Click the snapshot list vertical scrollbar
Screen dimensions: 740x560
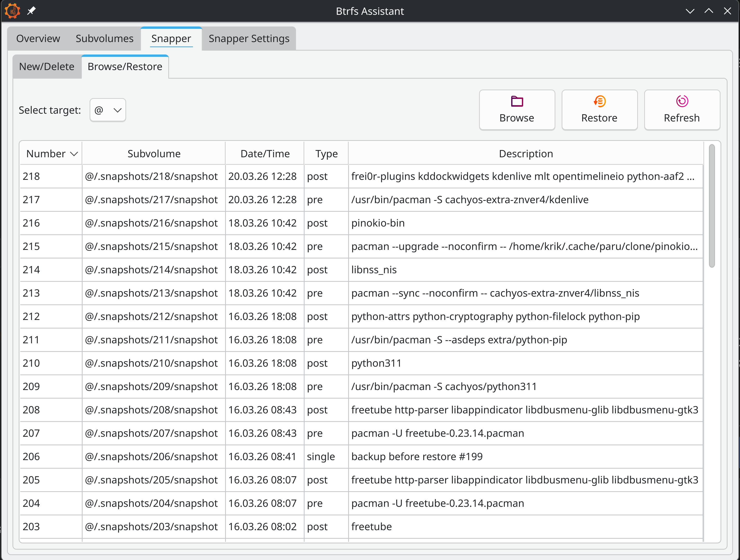coord(711,206)
